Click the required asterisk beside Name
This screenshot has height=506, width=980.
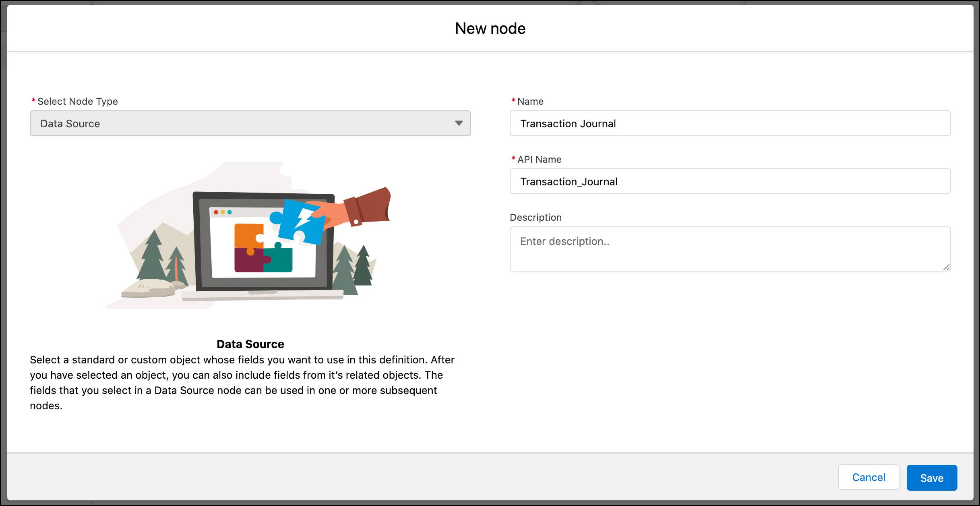tap(513, 101)
